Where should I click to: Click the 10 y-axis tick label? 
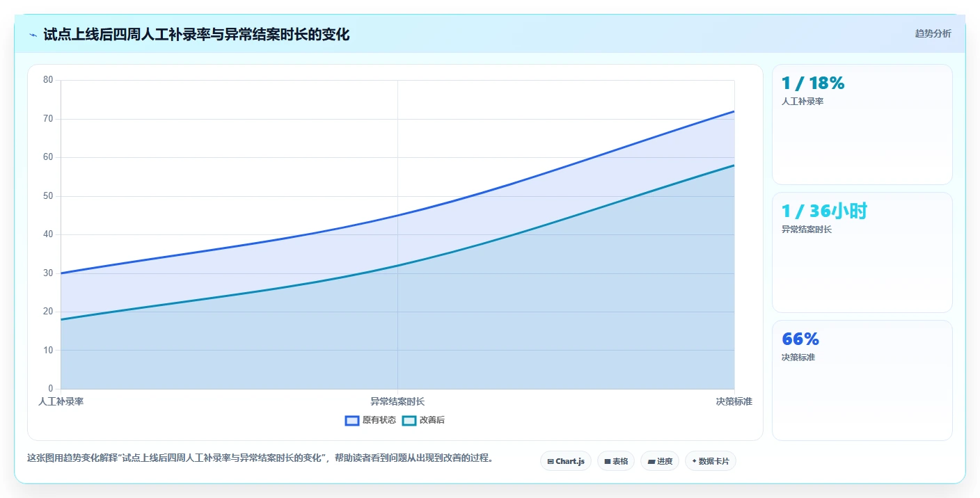(48, 350)
